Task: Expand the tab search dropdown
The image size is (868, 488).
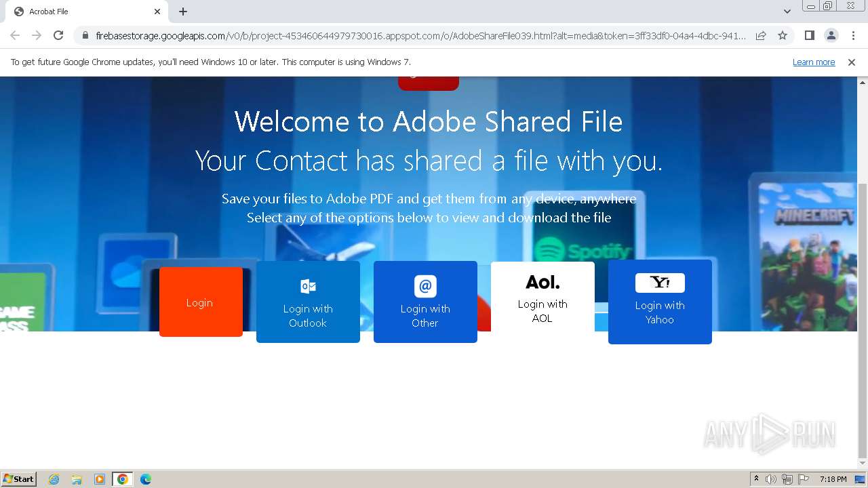Action: point(787,12)
